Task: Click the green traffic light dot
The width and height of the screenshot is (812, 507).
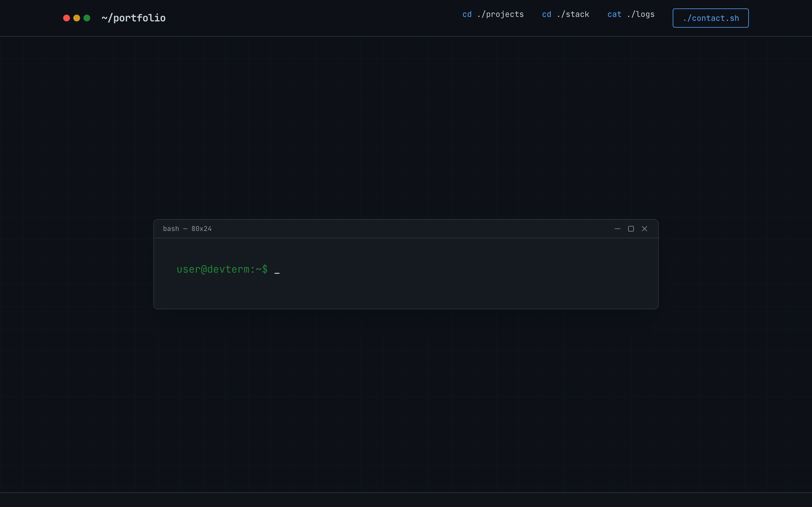Action: 87,18
